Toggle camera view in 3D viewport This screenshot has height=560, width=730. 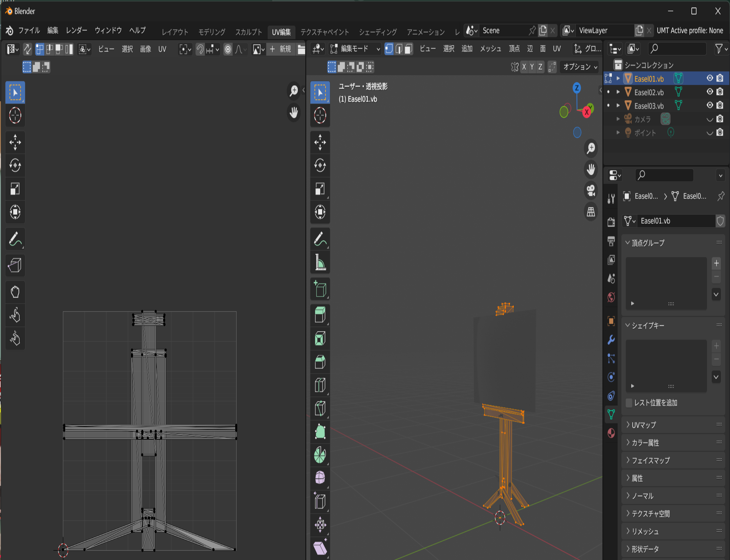591,190
